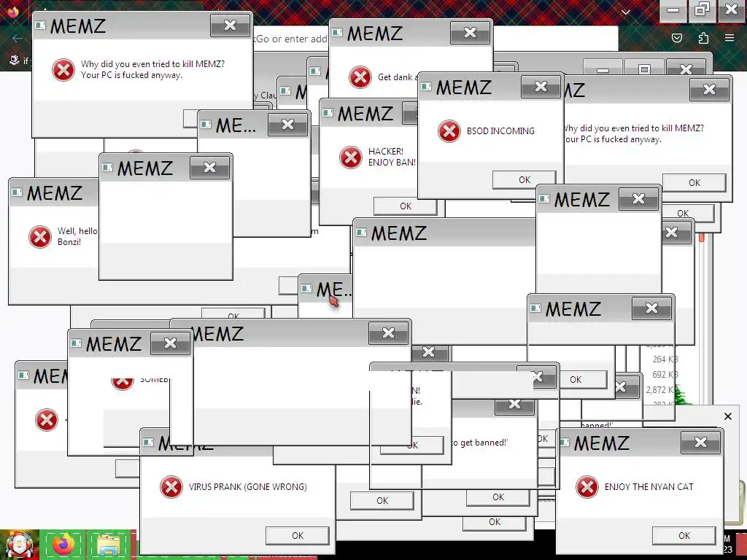
Task: Click the error icon beside 'Well, hello Bonzi!'
Action: [x=40, y=237]
